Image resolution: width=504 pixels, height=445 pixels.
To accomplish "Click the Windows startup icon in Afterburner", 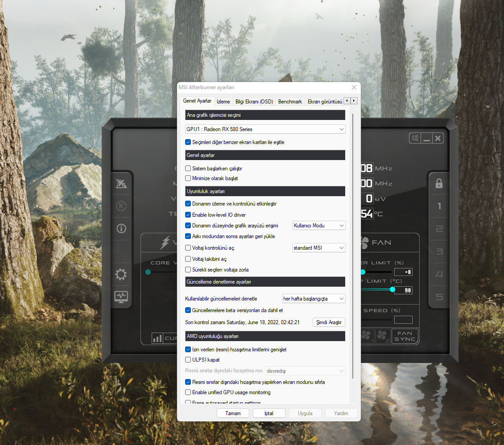I will pos(415,138).
